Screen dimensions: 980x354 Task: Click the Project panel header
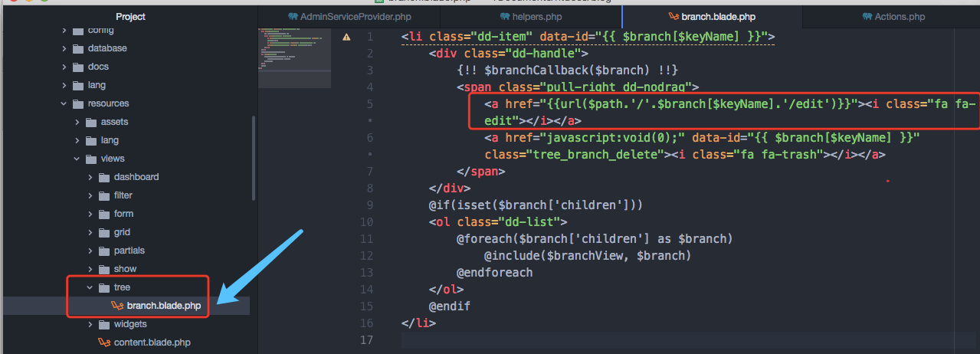(130, 16)
